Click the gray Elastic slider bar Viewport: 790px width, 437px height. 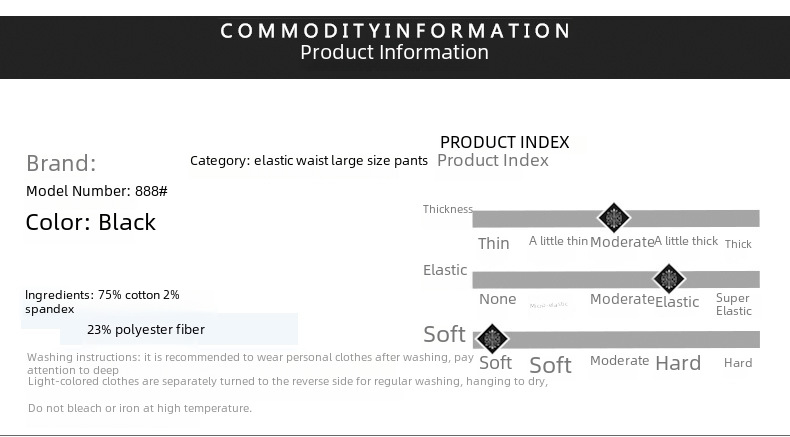click(x=616, y=279)
